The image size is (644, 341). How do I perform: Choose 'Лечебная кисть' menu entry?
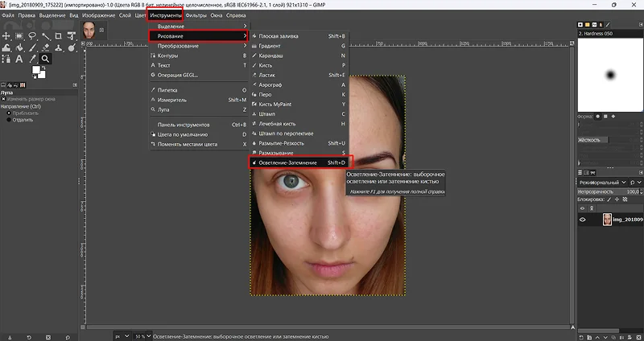click(299, 124)
